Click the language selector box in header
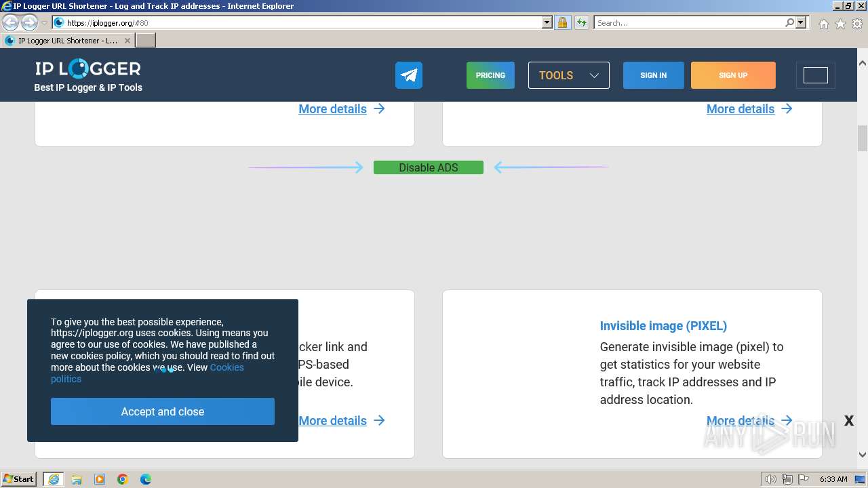The height and width of the screenshot is (488, 868). (816, 75)
